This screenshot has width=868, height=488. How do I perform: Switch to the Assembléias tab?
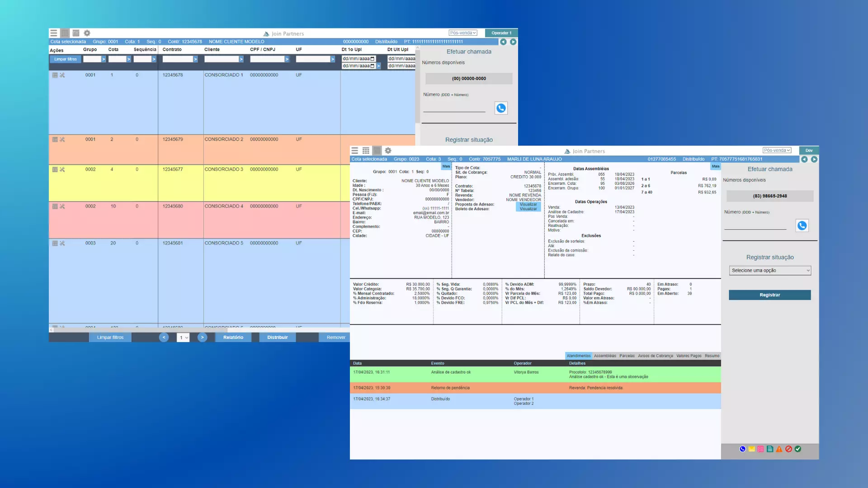click(x=605, y=356)
